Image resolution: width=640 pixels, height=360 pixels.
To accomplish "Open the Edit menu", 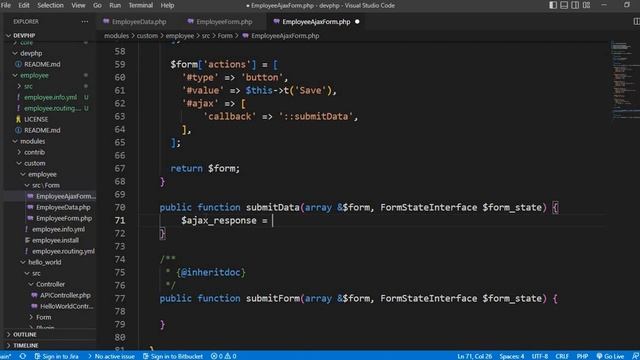I will pyautogui.click(x=24, y=5).
